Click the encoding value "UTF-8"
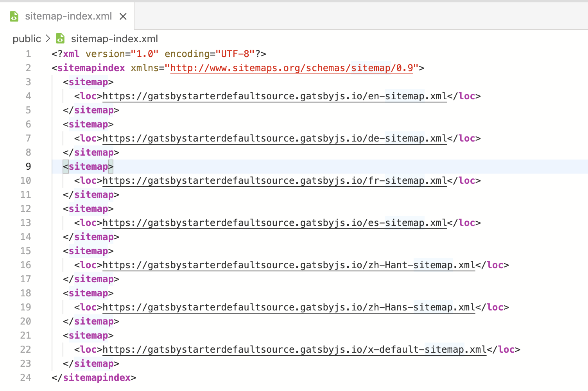This screenshot has width=588, height=391. click(x=235, y=54)
